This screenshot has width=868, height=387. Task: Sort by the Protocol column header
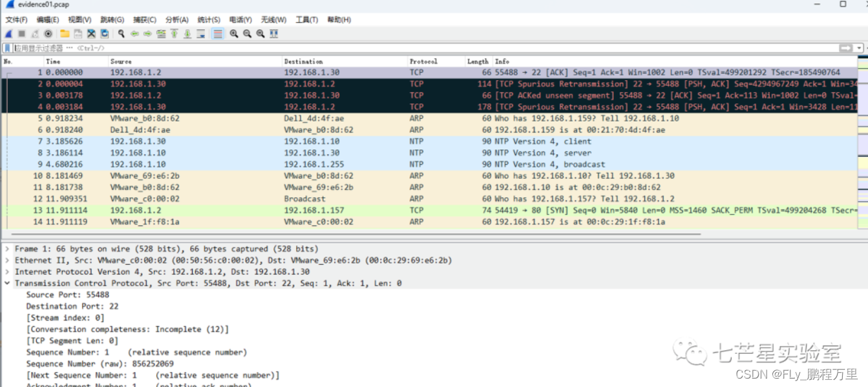click(437, 61)
